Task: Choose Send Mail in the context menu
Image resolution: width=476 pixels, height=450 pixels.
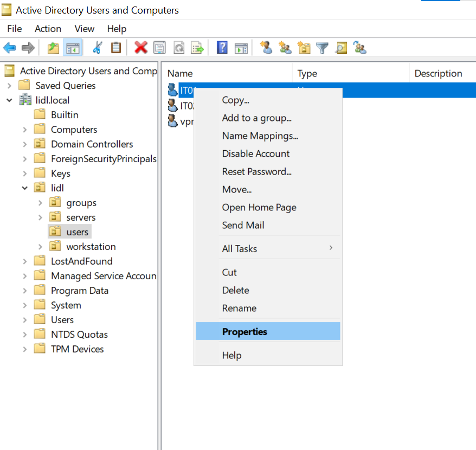Action: pos(268,226)
